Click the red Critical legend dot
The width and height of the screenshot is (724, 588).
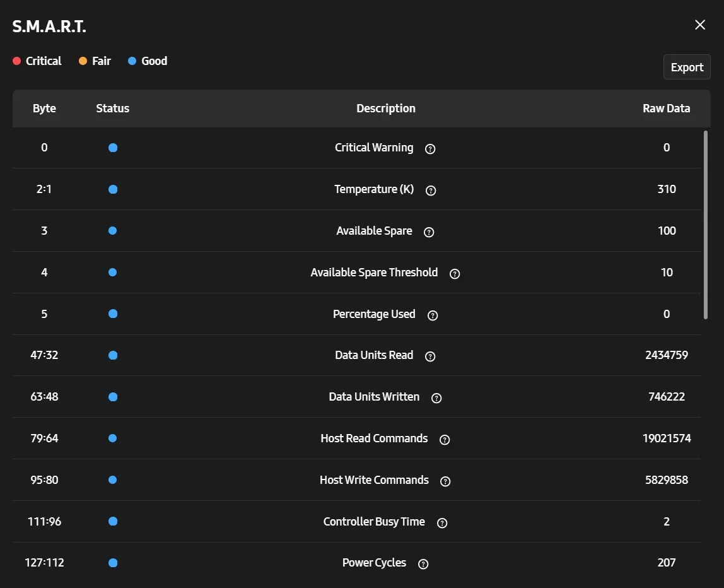tap(16, 61)
